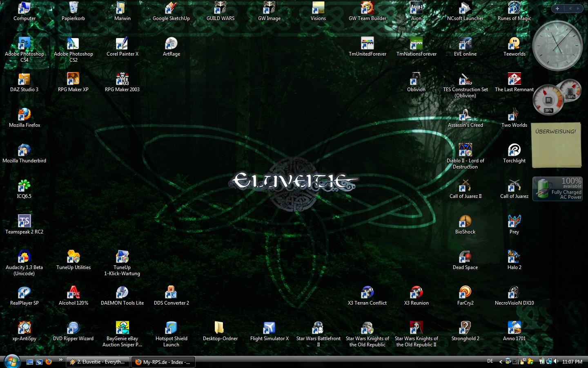Select Flight Simulator X shortcut
588x368 pixels.
[269, 331]
